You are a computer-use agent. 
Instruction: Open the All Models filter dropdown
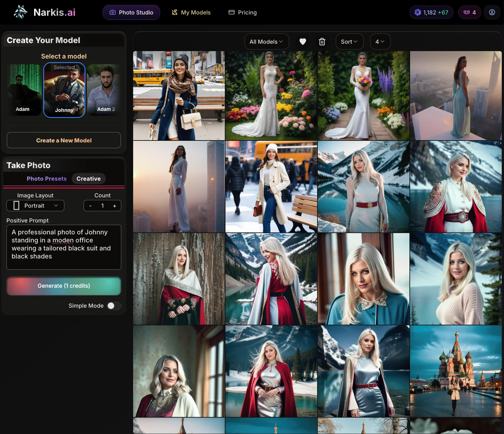point(267,42)
